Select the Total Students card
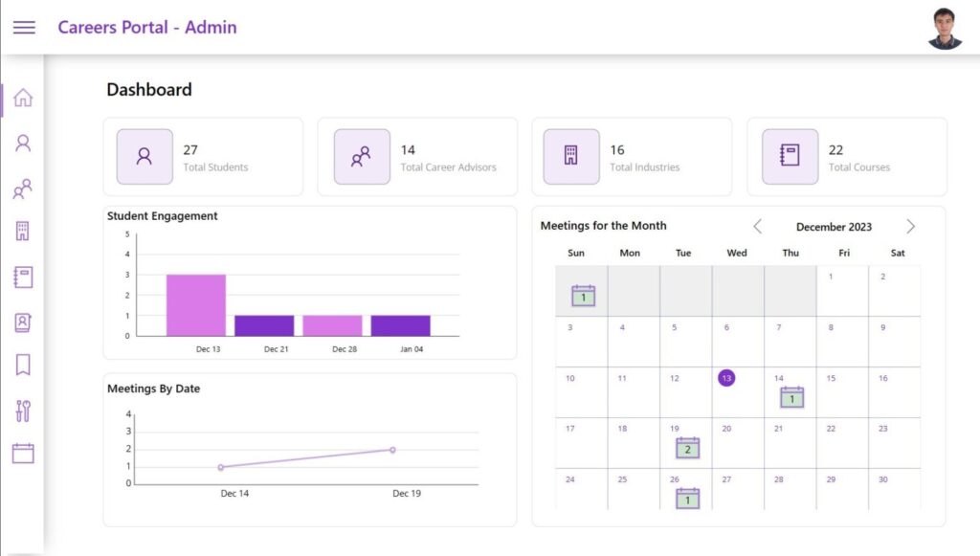980x556 pixels. pos(203,157)
